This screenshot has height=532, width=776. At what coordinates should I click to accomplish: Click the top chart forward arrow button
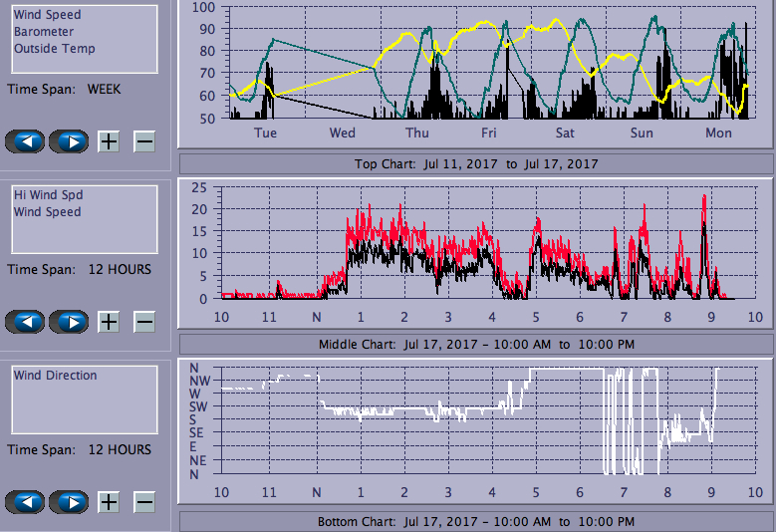tap(69, 141)
